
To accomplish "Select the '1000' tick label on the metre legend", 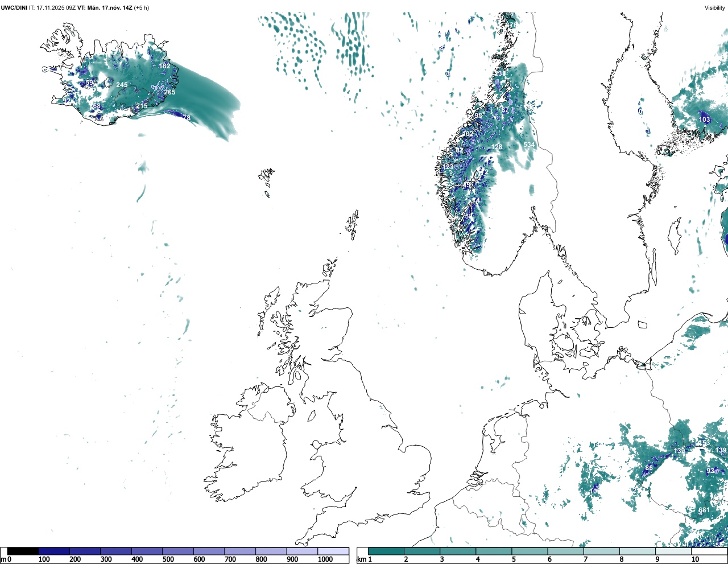I will click(x=325, y=559).
